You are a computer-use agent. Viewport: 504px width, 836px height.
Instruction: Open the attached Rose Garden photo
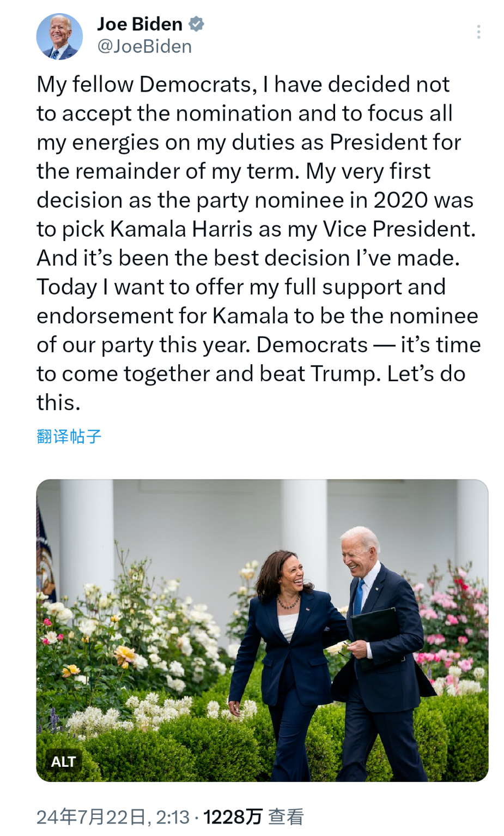[262, 630]
